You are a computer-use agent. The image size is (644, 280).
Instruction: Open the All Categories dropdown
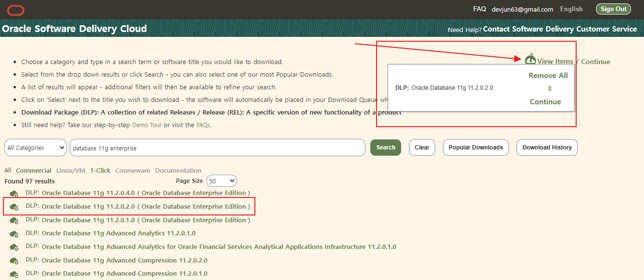35,148
